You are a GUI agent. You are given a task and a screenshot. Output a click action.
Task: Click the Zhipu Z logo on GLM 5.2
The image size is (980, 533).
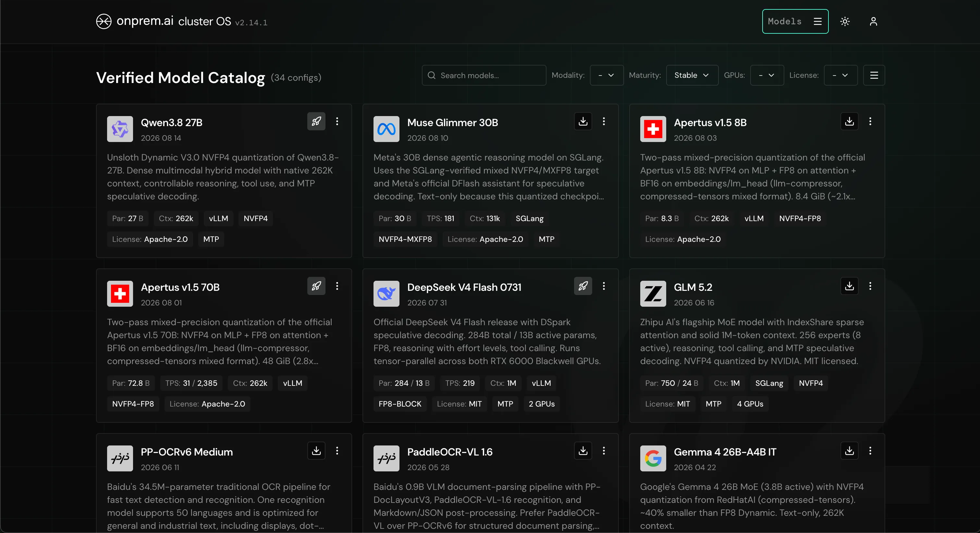click(x=653, y=293)
